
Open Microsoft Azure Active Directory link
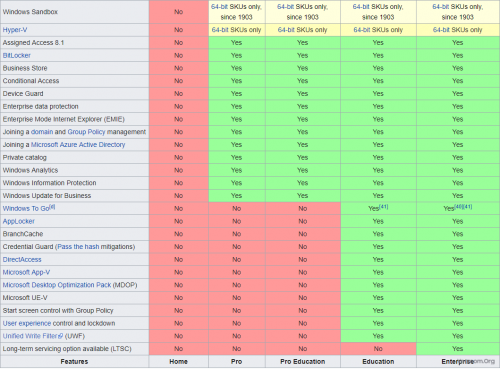(78, 145)
